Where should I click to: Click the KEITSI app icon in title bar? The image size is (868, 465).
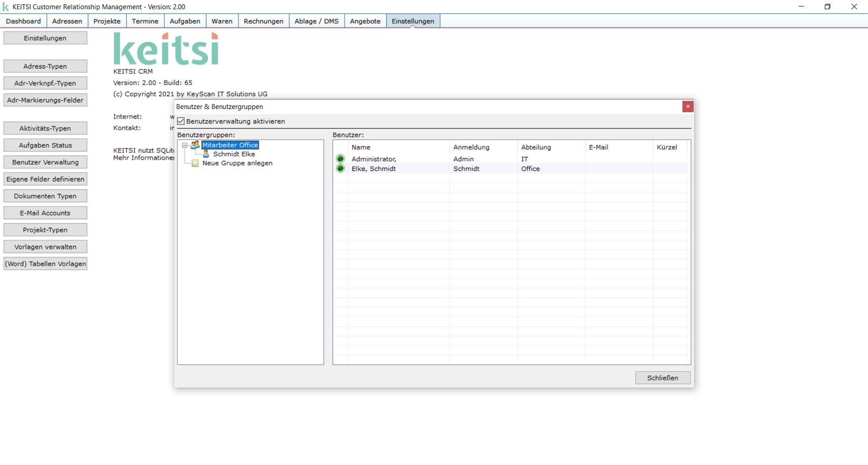(x=6, y=7)
